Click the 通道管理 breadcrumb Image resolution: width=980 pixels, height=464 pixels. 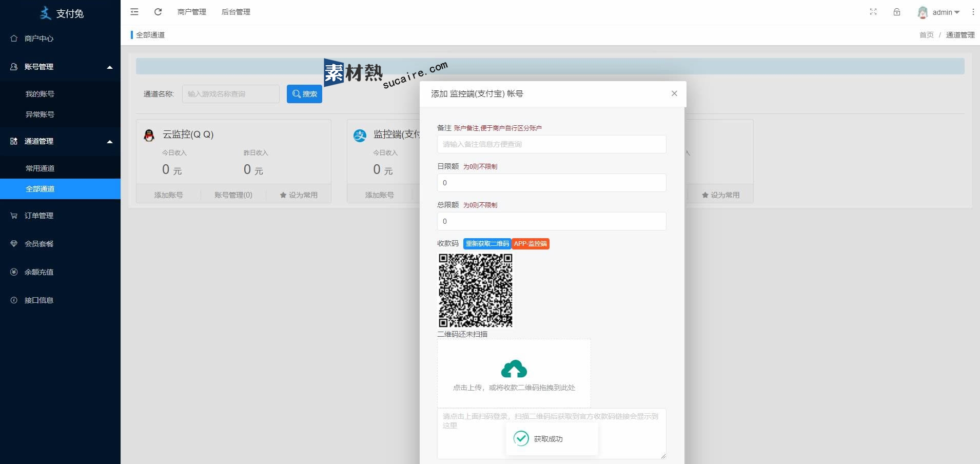[x=960, y=35]
